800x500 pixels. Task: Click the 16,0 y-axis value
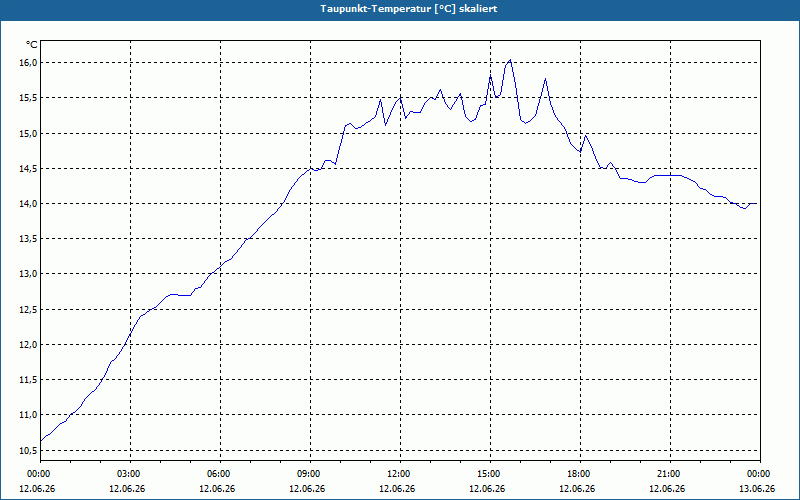29,63
